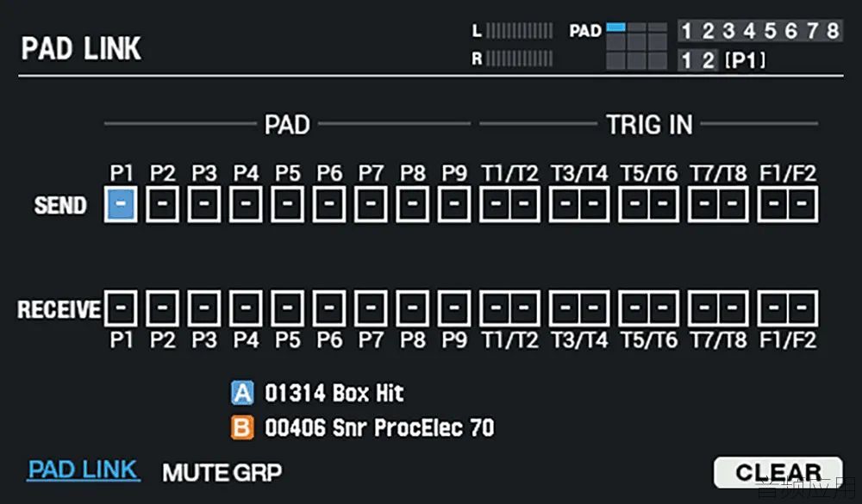Toggle SEND T1 in T1/T2 box
This screenshot has width=862, height=504.
(496, 204)
